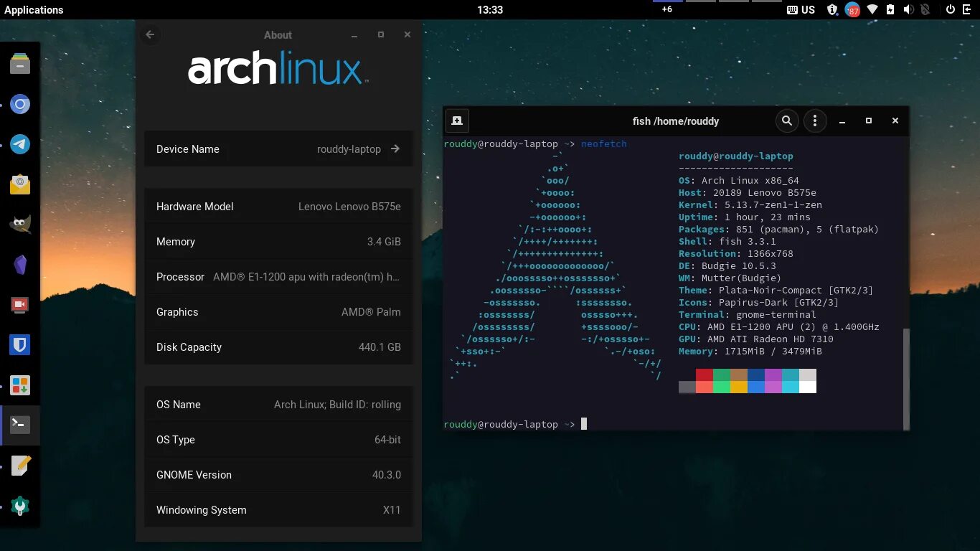Click the 'DE: Budgie 10.5.3' line
This screenshot has height=551, width=980.
[x=727, y=265]
